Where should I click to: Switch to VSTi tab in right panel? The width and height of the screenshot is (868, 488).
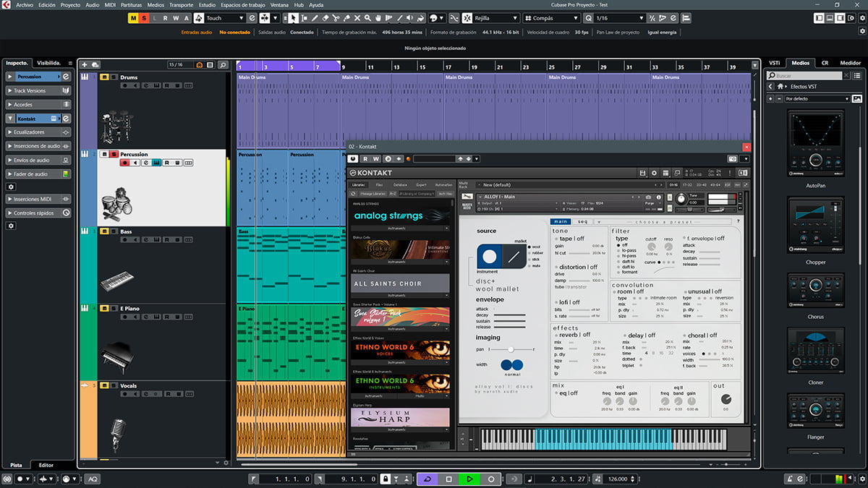point(775,63)
